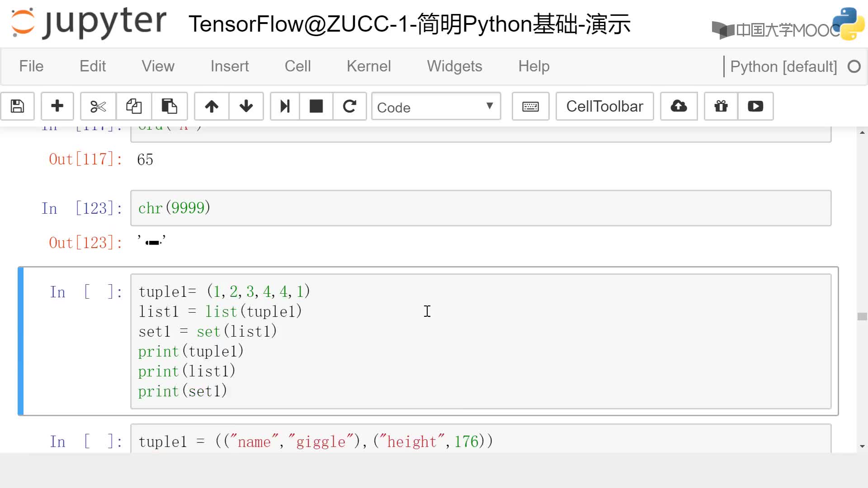This screenshot has width=868, height=488.
Task: Click the Out[117]: prompt label
Action: click(x=86, y=160)
